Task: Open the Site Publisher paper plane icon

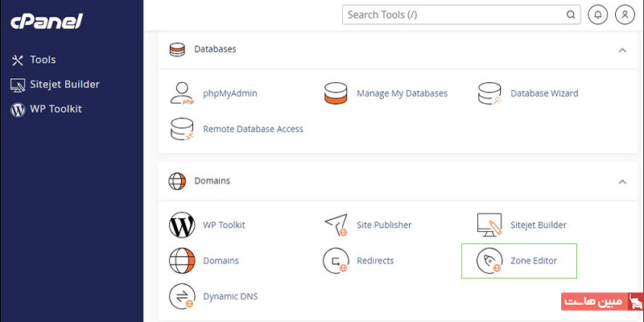Action: click(336, 225)
